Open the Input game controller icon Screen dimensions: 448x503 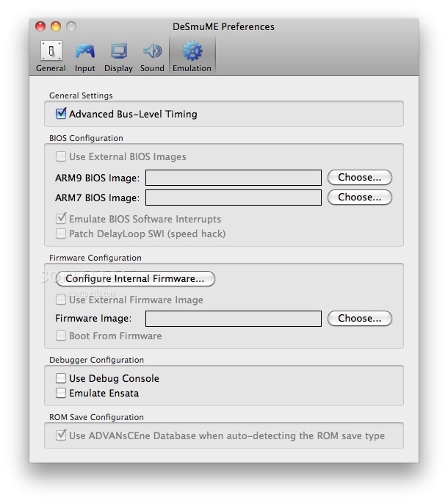(84, 51)
